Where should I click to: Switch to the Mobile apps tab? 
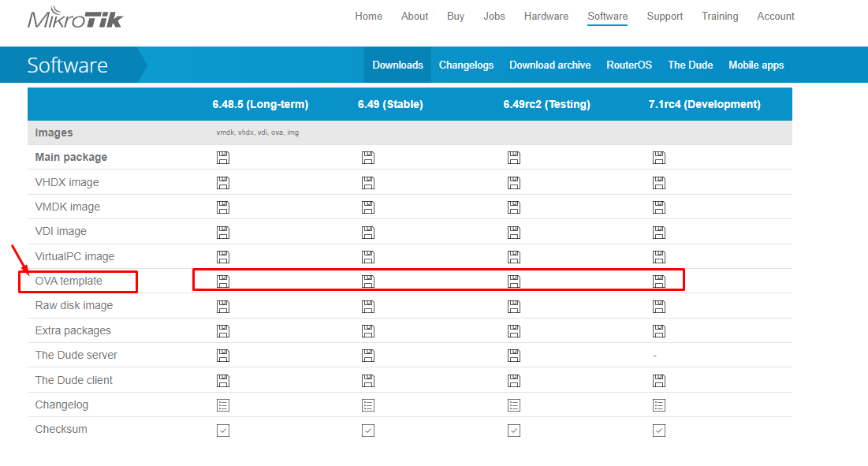756,65
